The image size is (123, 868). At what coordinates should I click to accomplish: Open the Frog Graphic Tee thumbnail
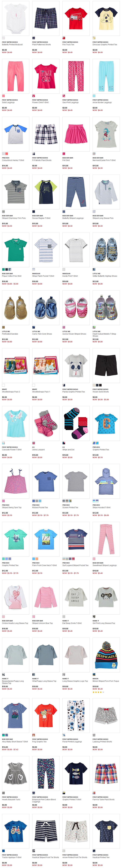46,713
